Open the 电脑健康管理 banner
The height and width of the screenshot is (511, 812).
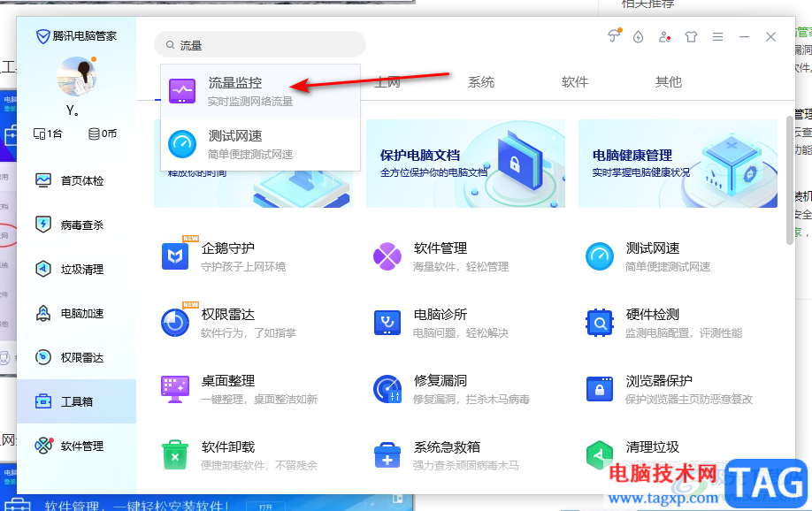click(678, 164)
